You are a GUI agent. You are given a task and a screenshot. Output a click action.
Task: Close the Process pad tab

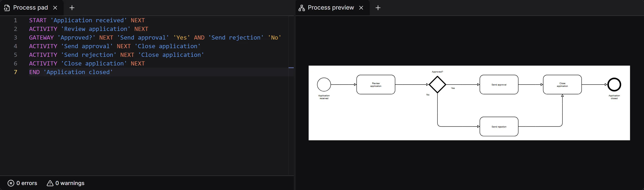point(55,8)
